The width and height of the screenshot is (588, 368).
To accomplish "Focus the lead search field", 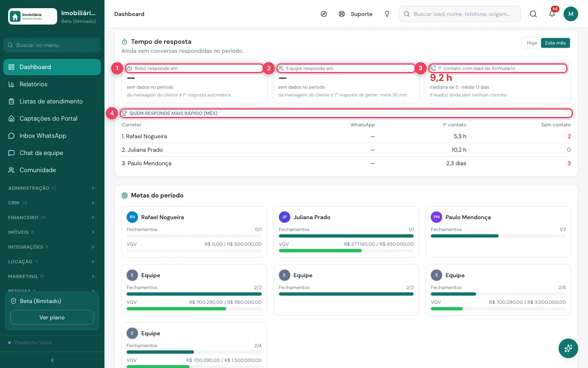I will [x=460, y=14].
